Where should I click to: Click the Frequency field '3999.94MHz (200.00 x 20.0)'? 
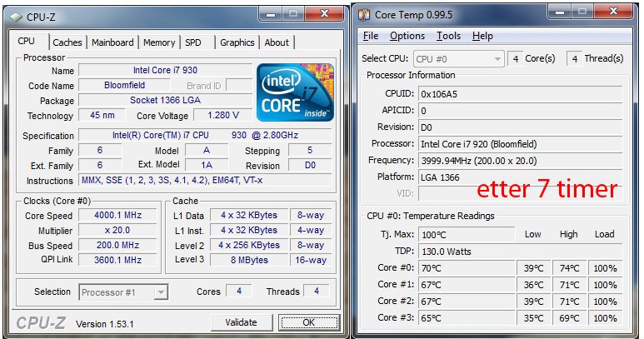click(x=521, y=161)
